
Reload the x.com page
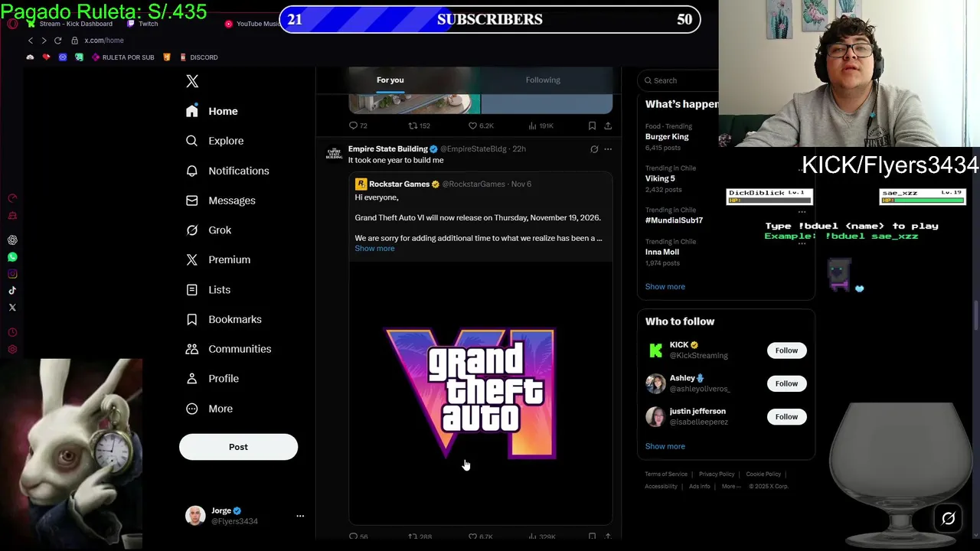[57, 41]
